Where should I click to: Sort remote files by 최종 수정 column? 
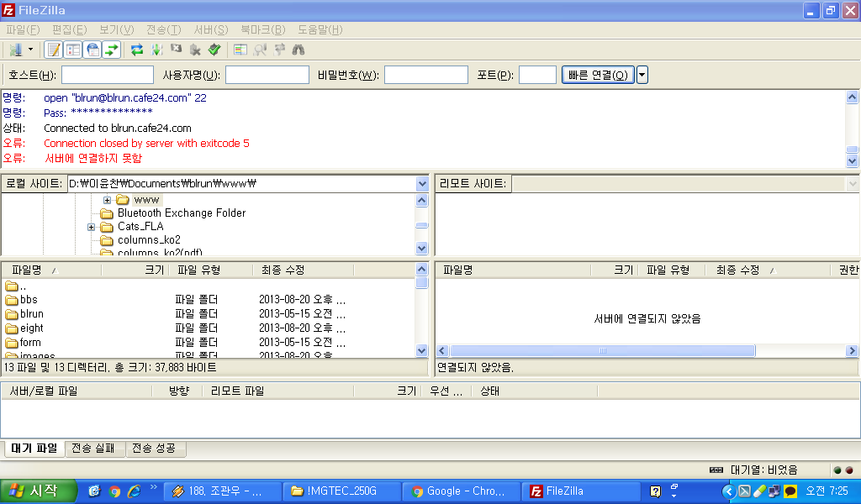coord(768,270)
